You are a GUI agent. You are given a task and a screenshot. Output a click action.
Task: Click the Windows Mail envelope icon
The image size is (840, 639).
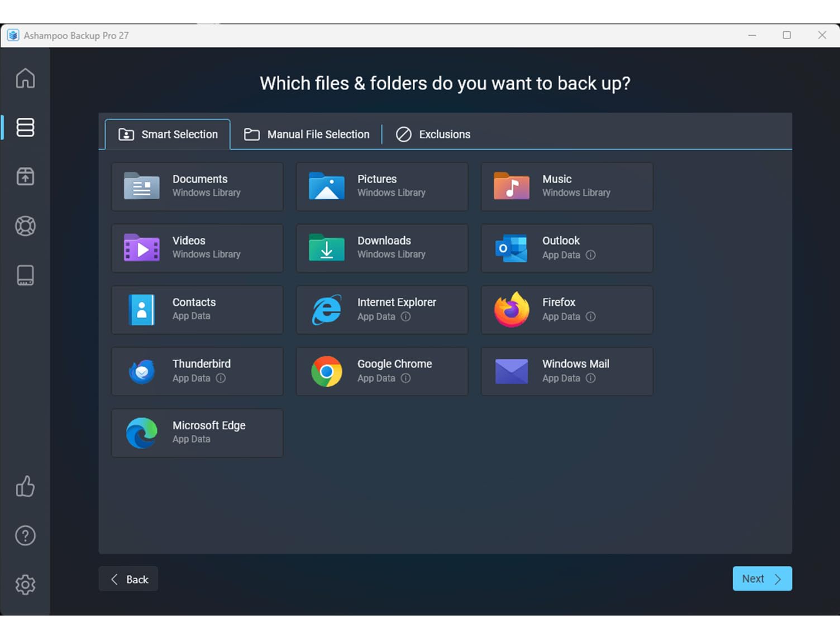(x=511, y=372)
